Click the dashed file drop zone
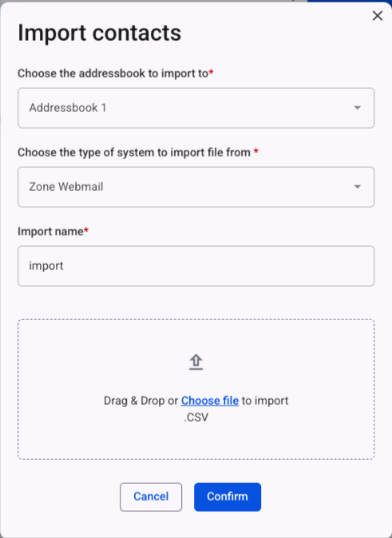This screenshot has height=538, width=392. [x=196, y=390]
